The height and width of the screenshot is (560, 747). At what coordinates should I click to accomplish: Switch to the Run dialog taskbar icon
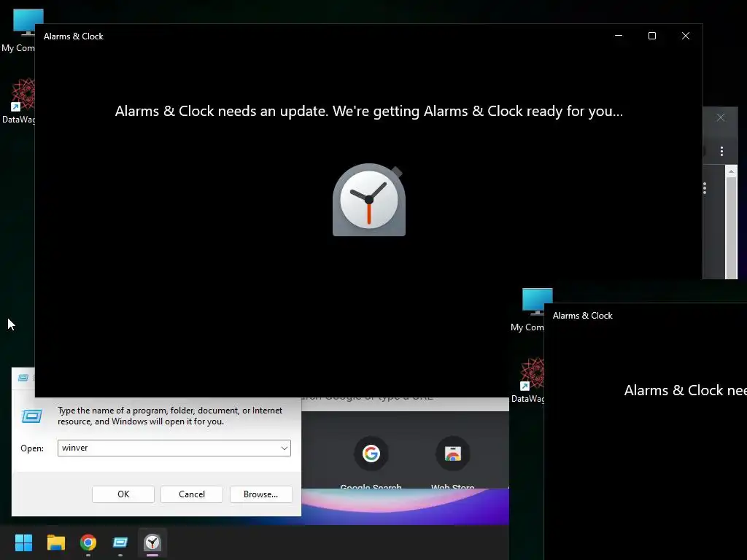tap(120, 542)
